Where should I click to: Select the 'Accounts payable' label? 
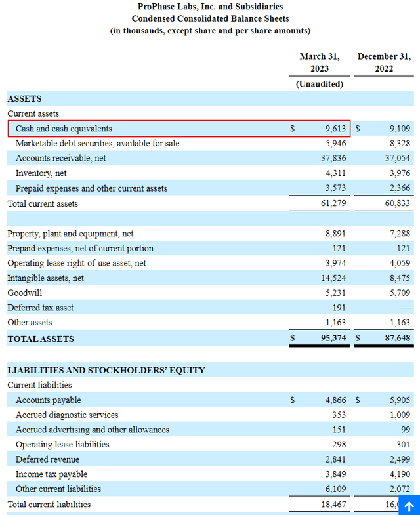point(49,400)
